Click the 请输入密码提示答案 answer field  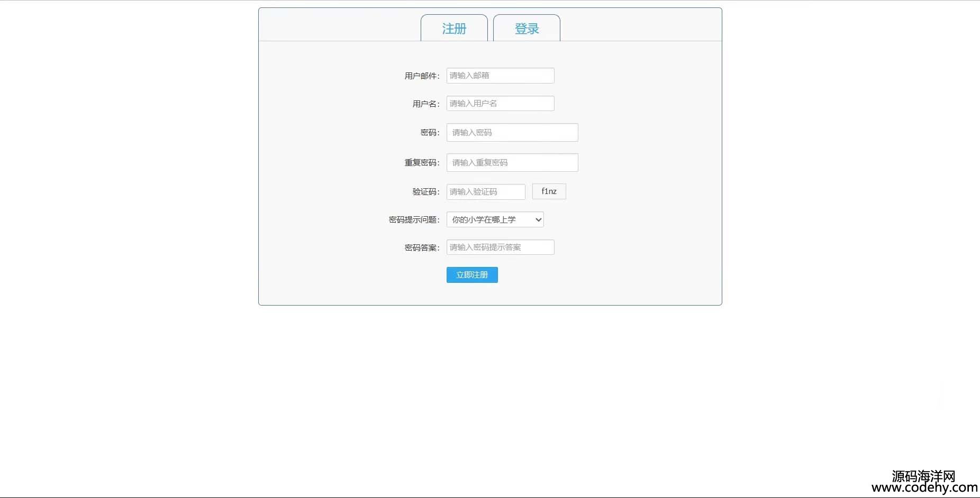[500, 247]
